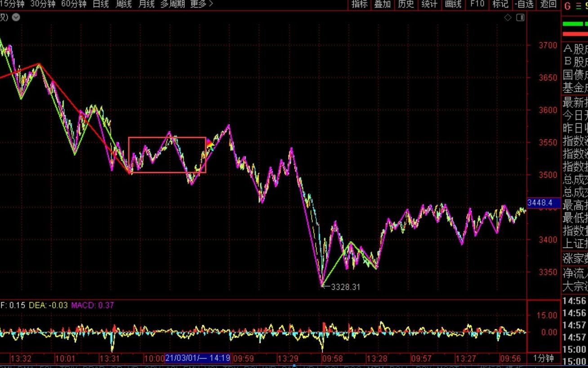588x368 pixels.
Task: Open the 历史 history button
Action: pos(406,4)
